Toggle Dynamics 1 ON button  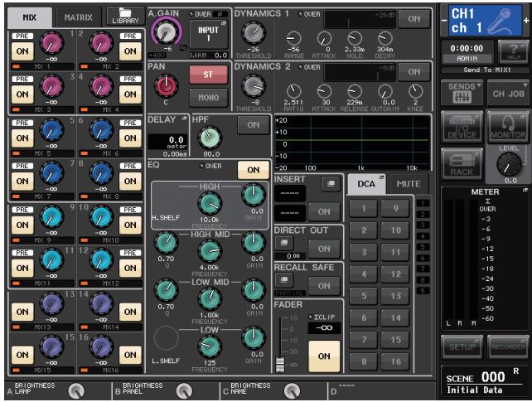[x=414, y=19]
